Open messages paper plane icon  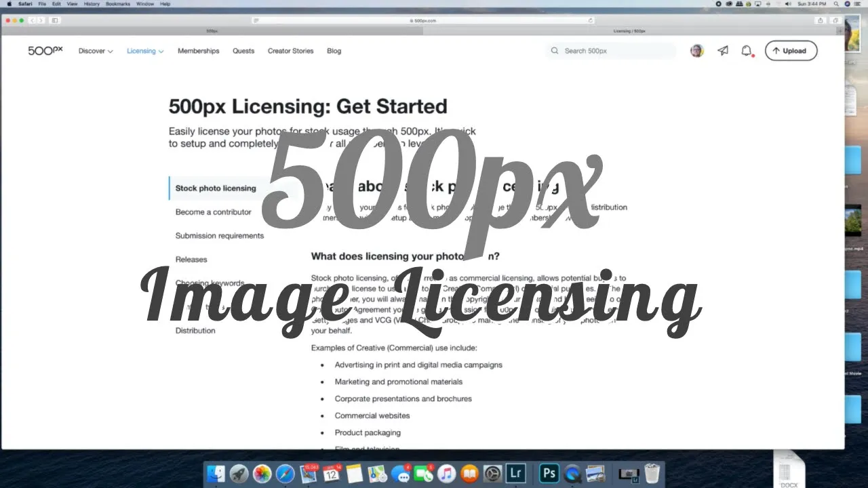(723, 51)
